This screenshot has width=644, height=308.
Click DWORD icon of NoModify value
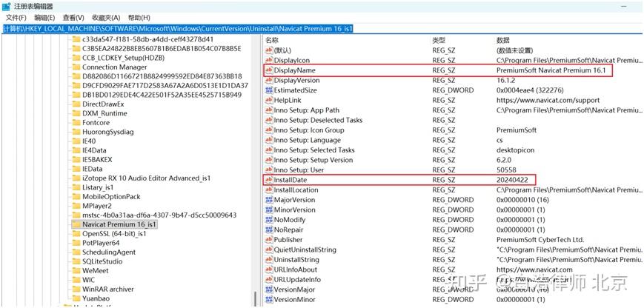269,220
